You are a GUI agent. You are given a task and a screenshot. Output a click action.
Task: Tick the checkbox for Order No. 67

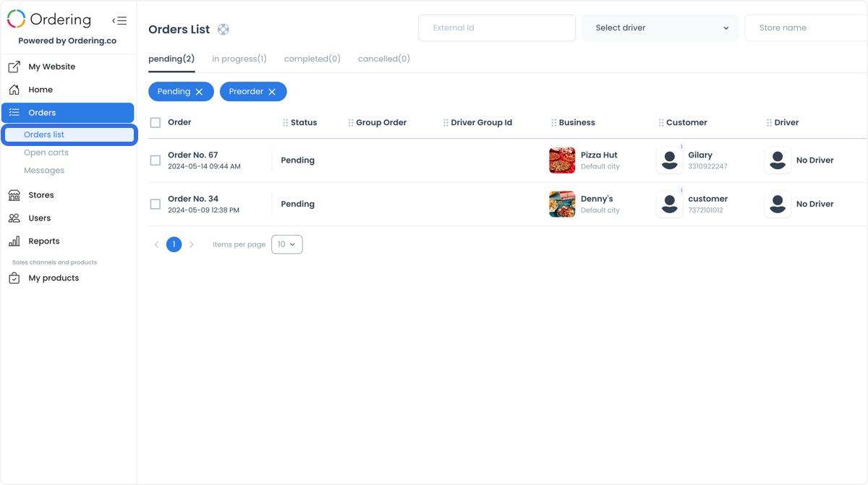pos(156,160)
